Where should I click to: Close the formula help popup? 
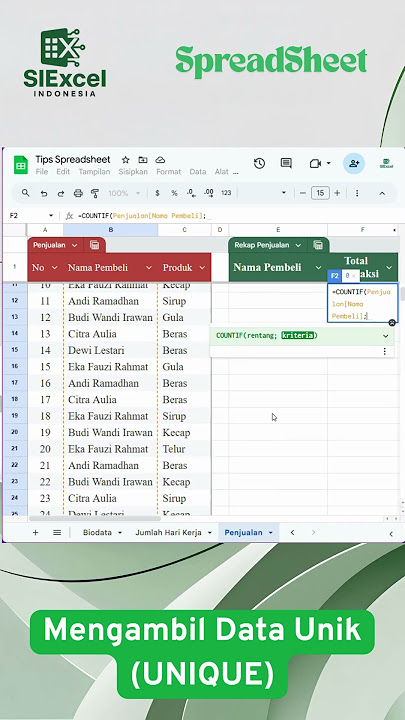tap(392, 323)
